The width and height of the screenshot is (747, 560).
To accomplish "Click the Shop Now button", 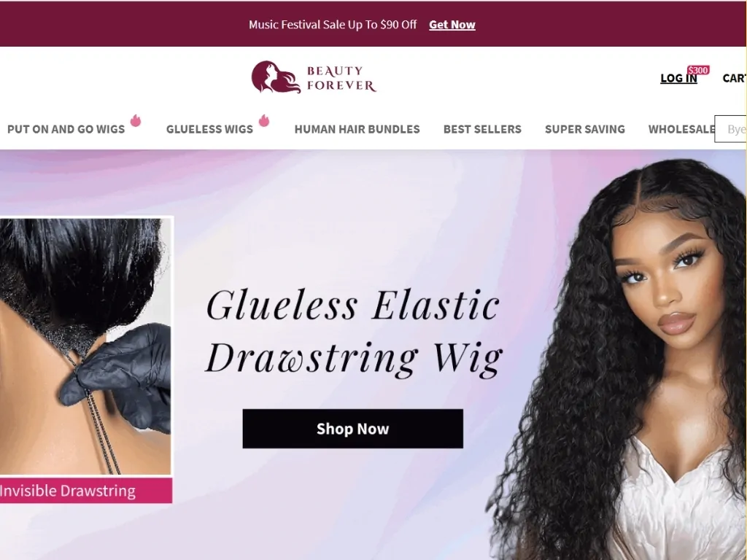I will pos(352,429).
